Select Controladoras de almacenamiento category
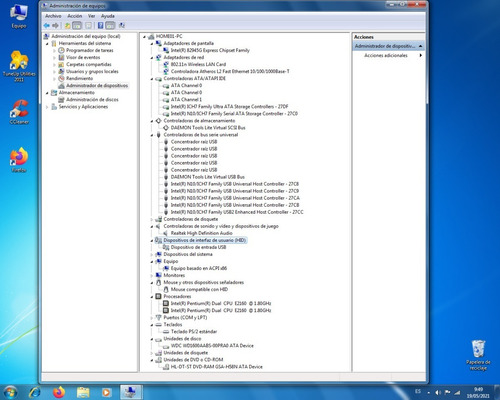The width and height of the screenshot is (500, 400). pyautogui.click(x=199, y=121)
